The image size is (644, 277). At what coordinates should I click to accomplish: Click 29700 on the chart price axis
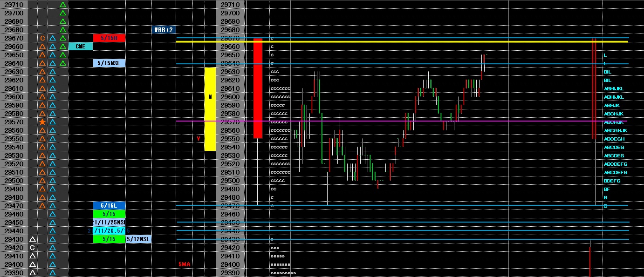point(229,13)
